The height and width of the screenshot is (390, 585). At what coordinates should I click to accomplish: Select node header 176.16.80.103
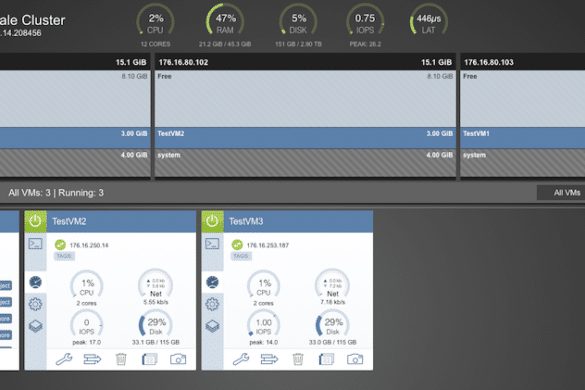[x=523, y=62]
